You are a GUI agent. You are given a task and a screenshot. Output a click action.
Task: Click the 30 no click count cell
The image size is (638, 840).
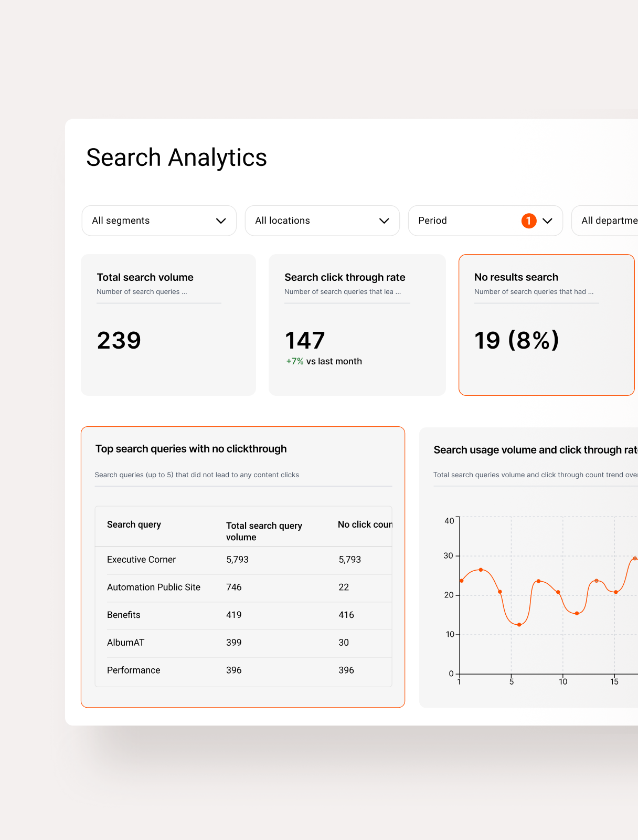click(344, 643)
